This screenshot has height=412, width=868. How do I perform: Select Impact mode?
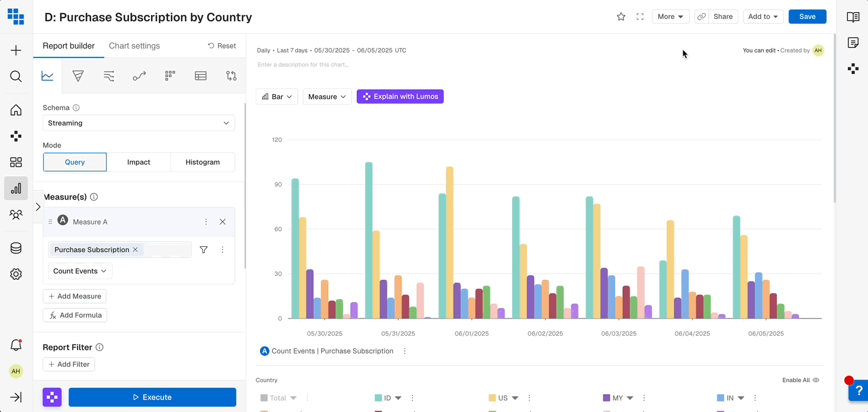pos(139,162)
